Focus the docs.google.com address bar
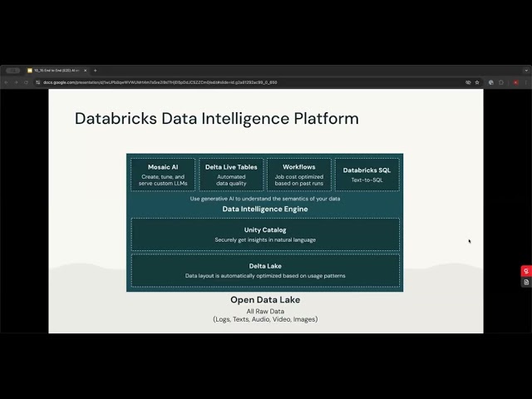The image size is (532, 399). [x=249, y=82]
